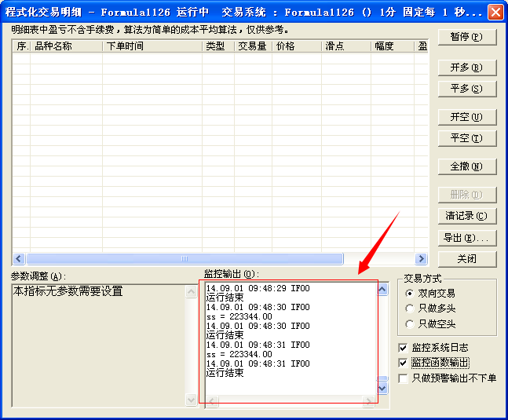Click the 幅度 column header
The image size is (508, 420).
pyautogui.click(x=393, y=46)
